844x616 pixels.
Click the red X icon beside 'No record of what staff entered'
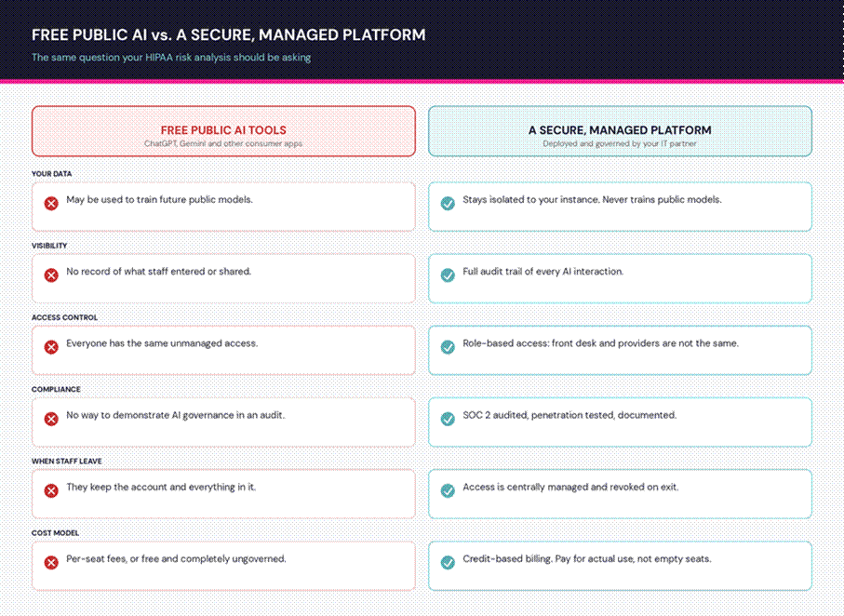coord(51,275)
